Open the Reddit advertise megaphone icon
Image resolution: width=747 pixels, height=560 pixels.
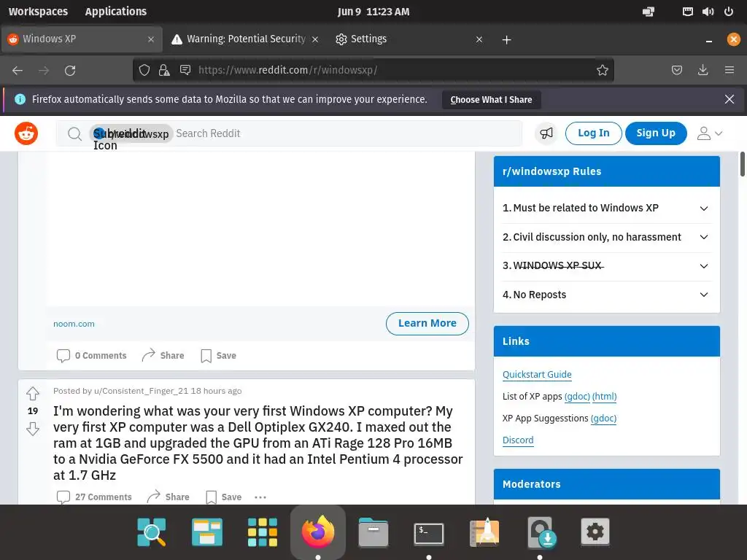546,133
